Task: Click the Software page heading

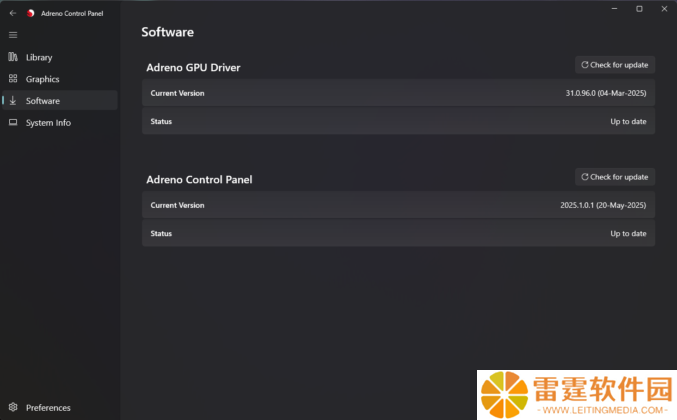Action: coord(168,32)
